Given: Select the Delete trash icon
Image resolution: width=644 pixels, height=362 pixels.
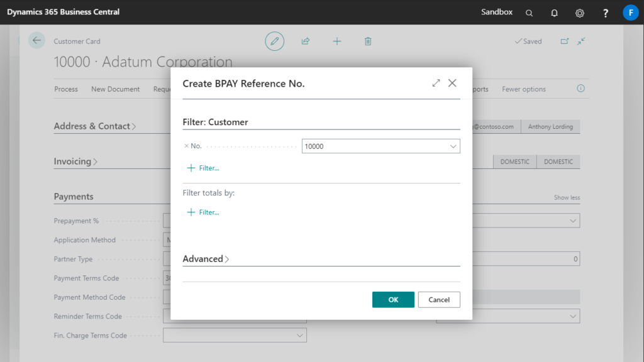Looking at the screenshot, I should 368,41.
